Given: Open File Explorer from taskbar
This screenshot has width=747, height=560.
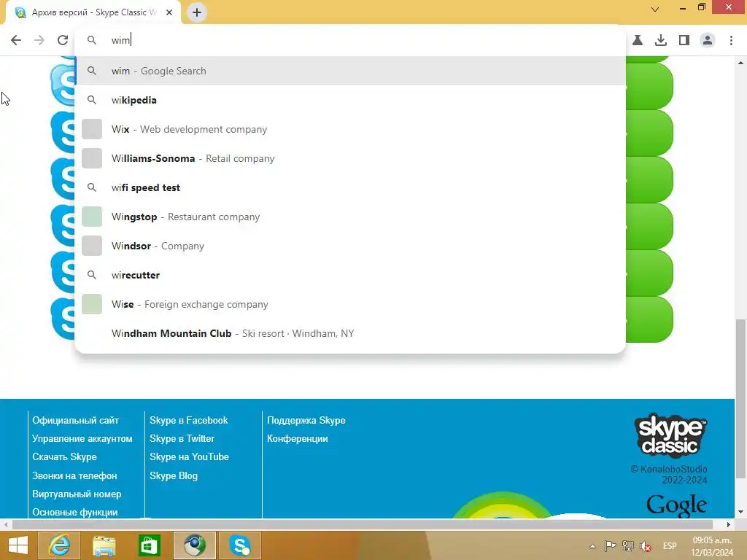Looking at the screenshot, I should pos(104,545).
